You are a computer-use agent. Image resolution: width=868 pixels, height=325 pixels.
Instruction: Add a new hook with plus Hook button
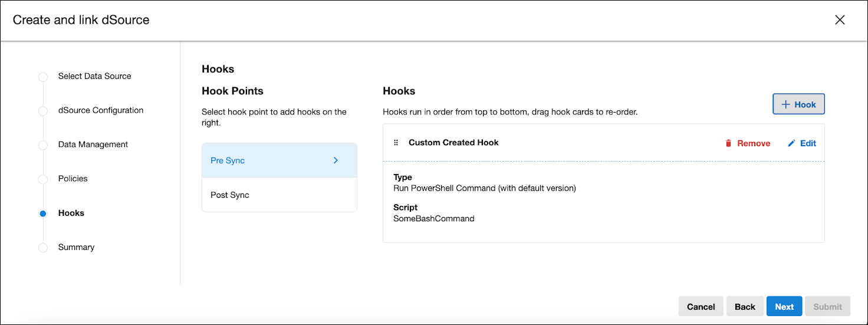(798, 104)
